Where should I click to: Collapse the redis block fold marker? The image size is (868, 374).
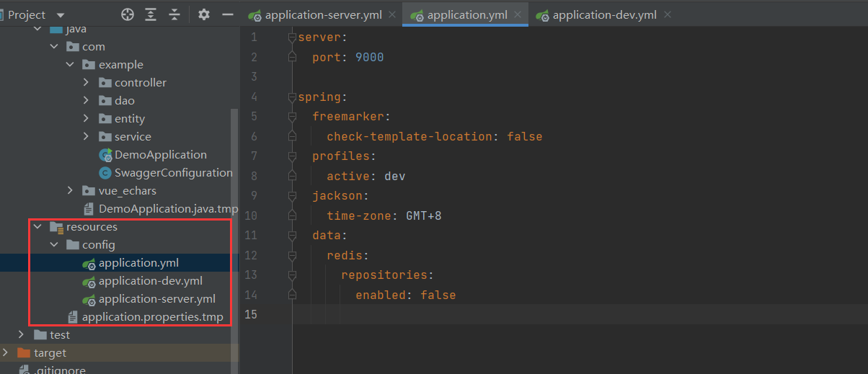tap(292, 255)
